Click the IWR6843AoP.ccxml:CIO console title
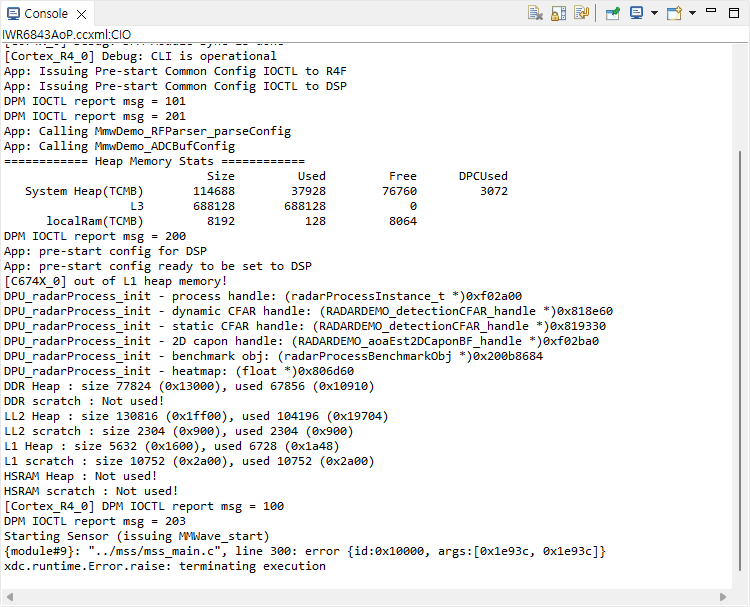Image resolution: width=750 pixels, height=607 pixels. [x=66, y=34]
